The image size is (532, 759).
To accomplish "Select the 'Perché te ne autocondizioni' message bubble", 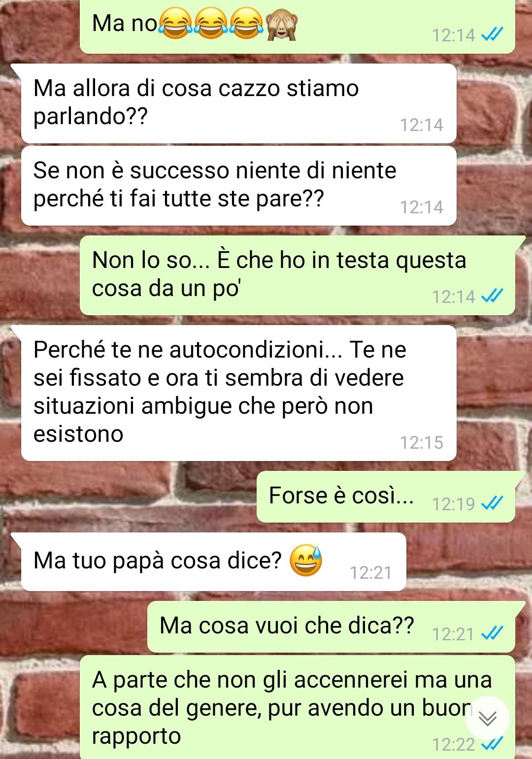I will coord(238,393).
